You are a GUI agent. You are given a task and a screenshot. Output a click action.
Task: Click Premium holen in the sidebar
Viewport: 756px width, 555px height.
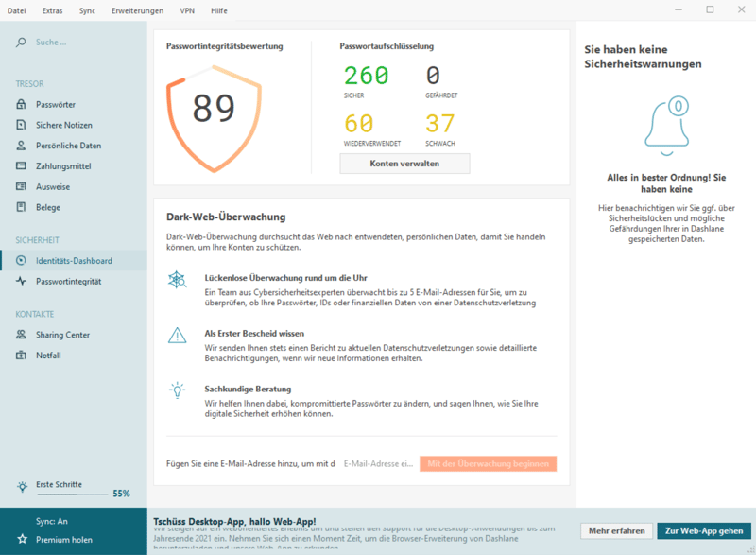63,539
